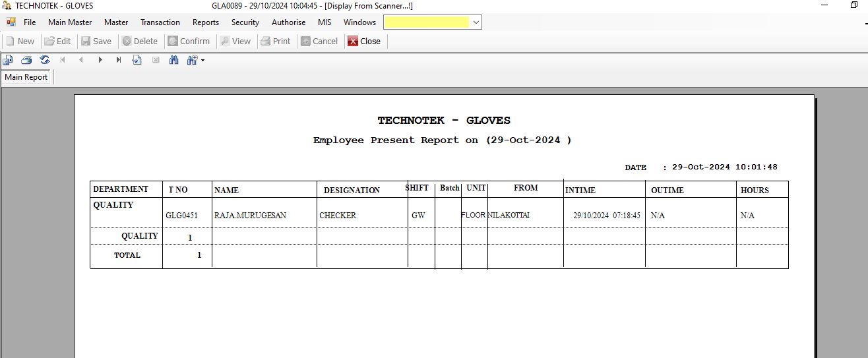
Task: Refresh the report using the toolbar icon
Action: 45,60
